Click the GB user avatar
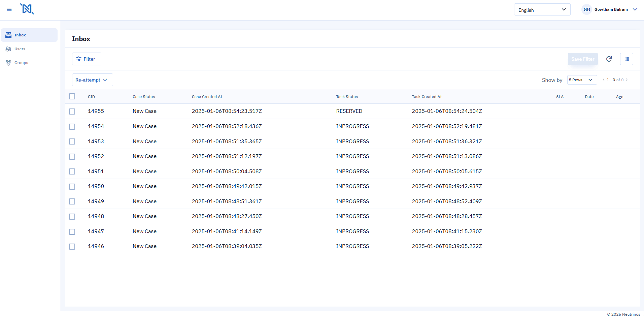 pyautogui.click(x=586, y=9)
